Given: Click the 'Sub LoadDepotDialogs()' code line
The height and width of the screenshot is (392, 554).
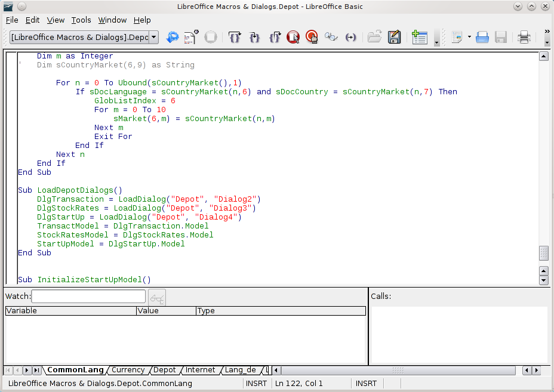Looking at the screenshot, I should (x=70, y=190).
